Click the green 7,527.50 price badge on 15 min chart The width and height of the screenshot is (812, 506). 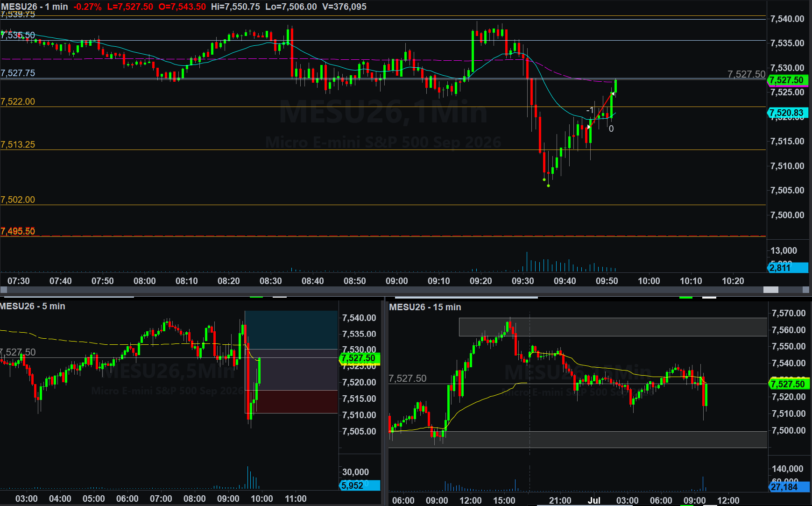[x=789, y=384]
